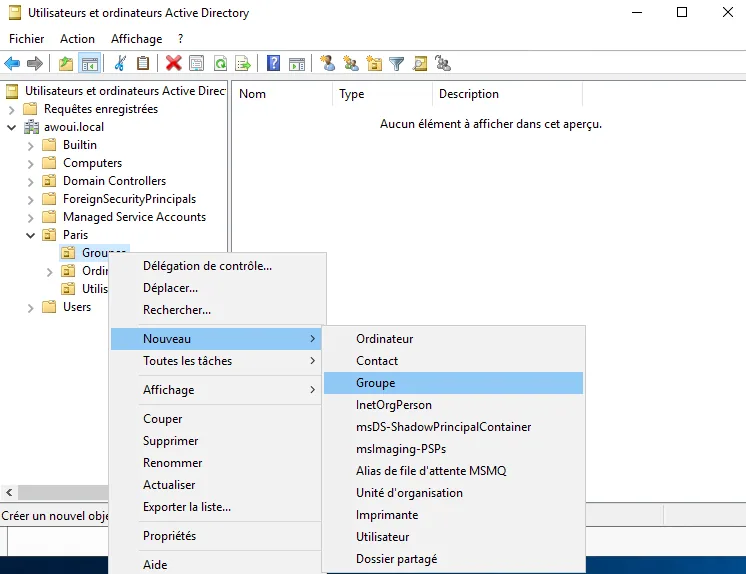Select Unité d'organisation entry
Image resolution: width=746 pixels, height=574 pixels.
(453, 493)
